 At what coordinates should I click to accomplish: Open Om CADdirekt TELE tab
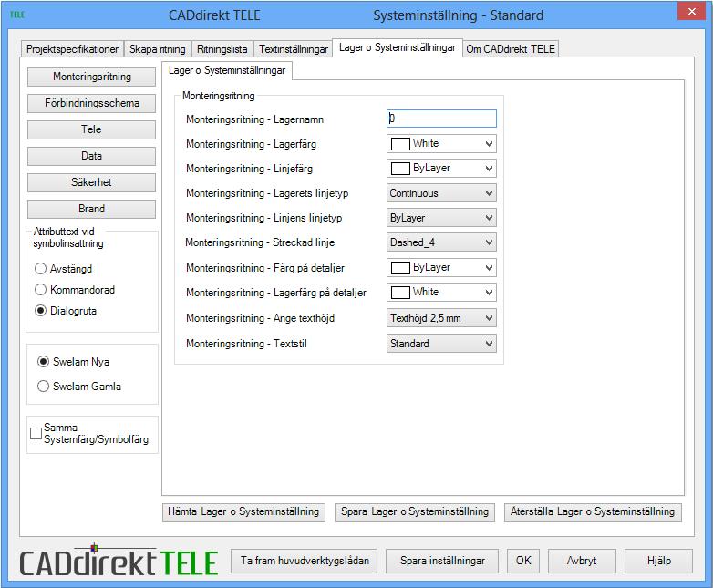coord(511,49)
